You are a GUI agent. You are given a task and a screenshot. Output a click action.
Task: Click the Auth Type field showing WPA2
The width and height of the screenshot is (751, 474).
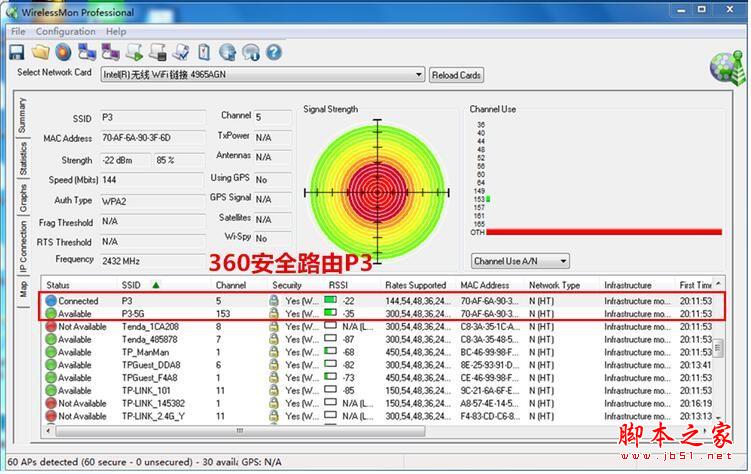tap(152, 202)
